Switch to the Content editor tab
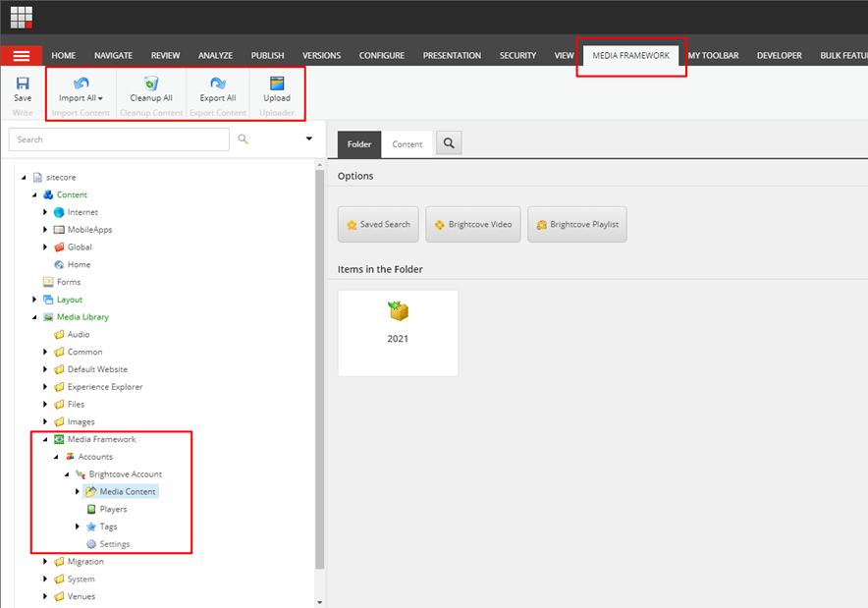868x608 pixels. click(x=407, y=144)
